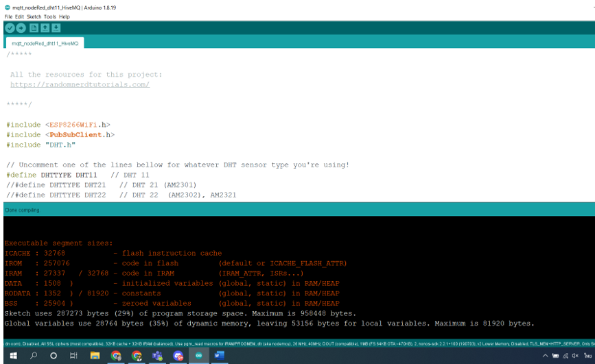Open the first Chrome taskbar icon
The height and width of the screenshot is (364, 595).
click(116, 356)
